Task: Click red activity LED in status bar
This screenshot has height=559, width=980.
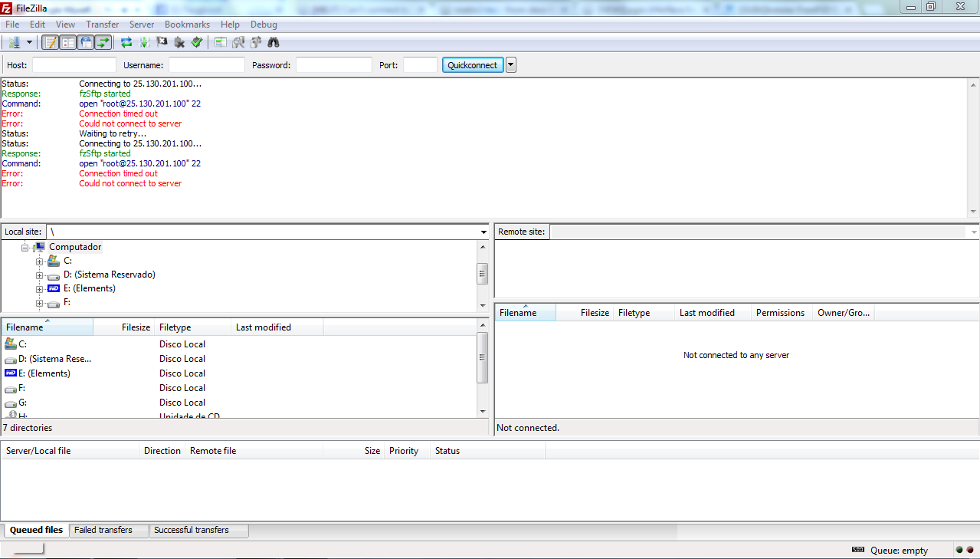Action: (x=970, y=550)
